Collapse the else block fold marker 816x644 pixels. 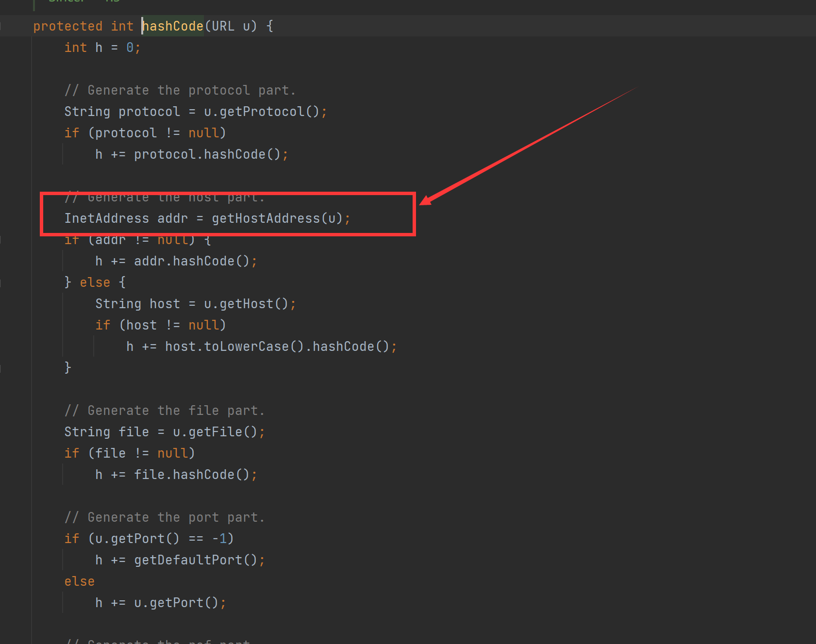[1, 282]
